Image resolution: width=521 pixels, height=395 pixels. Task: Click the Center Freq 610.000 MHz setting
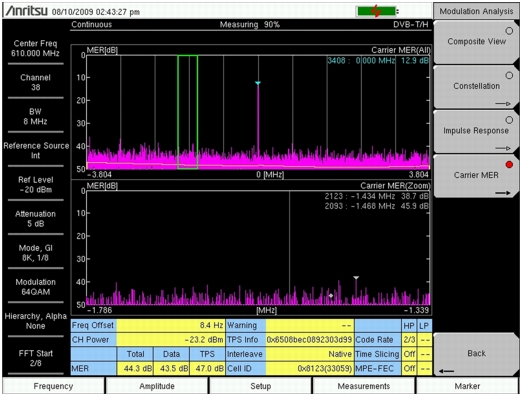(35, 48)
